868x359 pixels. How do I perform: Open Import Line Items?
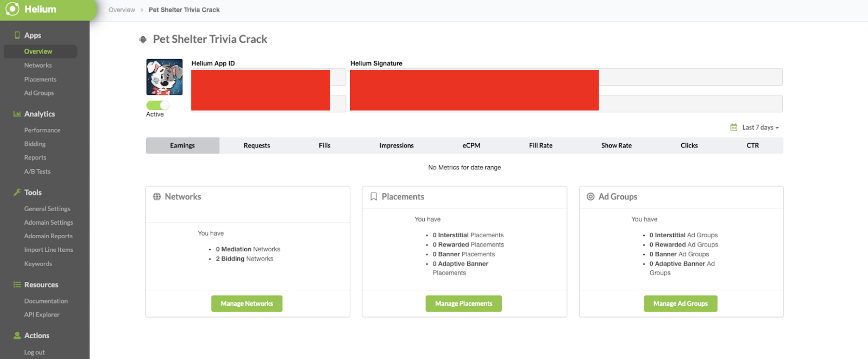click(48, 250)
